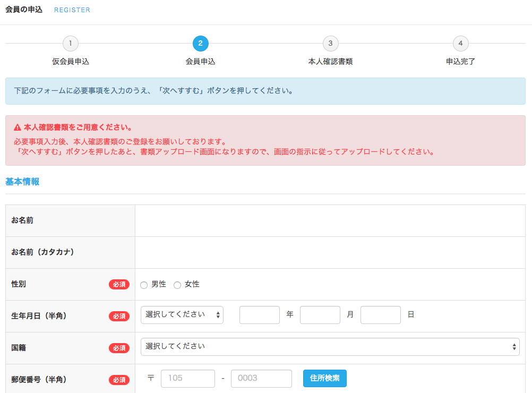Click the blue info banner instruction text
The height and width of the screenshot is (393, 532).
[x=153, y=91]
